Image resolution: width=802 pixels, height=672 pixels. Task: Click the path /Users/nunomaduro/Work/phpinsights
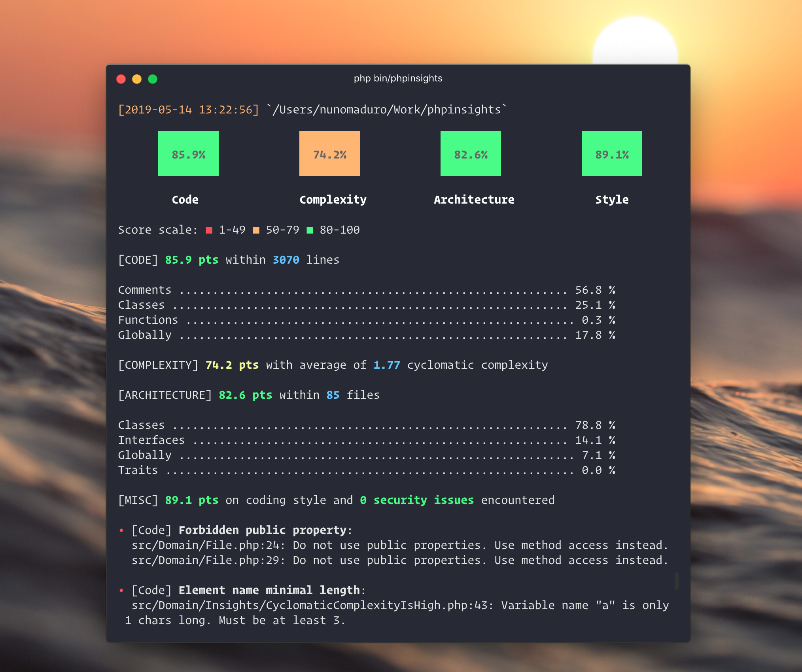coord(390,109)
